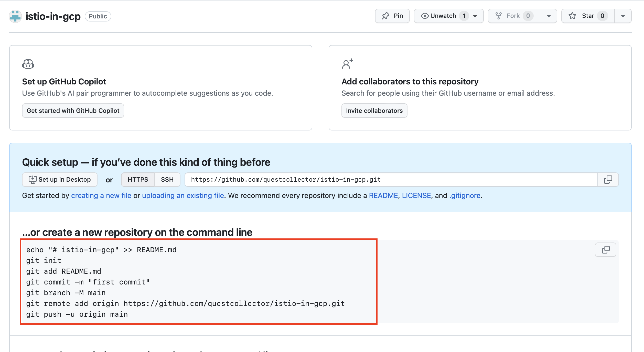Switch to the SSH clone option
This screenshot has height=352, width=644.
(167, 180)
